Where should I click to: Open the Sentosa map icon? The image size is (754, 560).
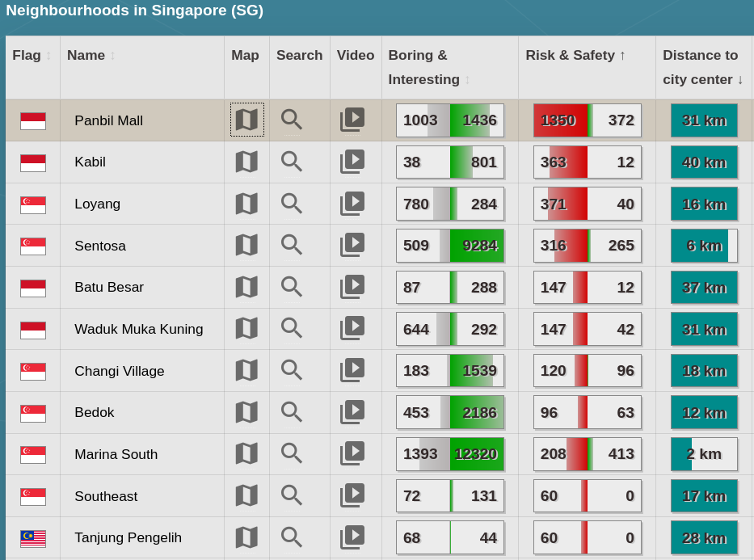(x=246, y=245)
